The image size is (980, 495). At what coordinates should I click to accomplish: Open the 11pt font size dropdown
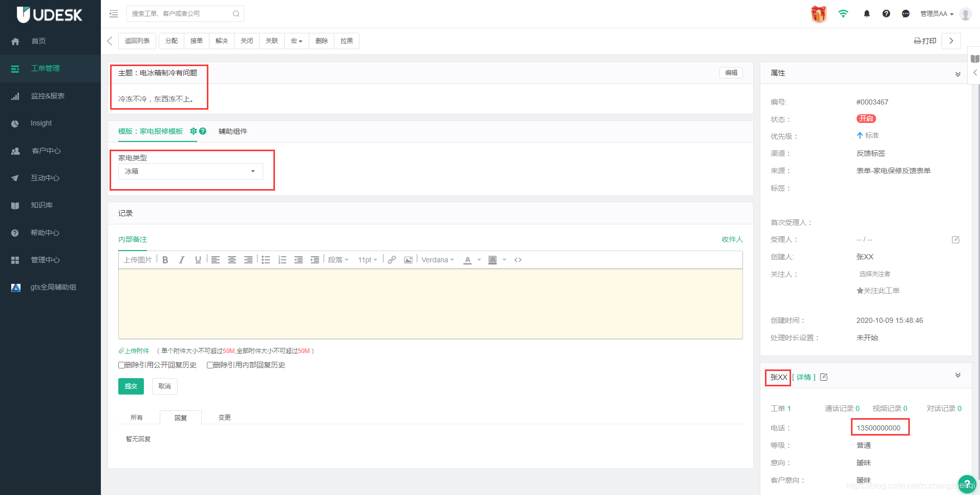[x=368, y=260]
